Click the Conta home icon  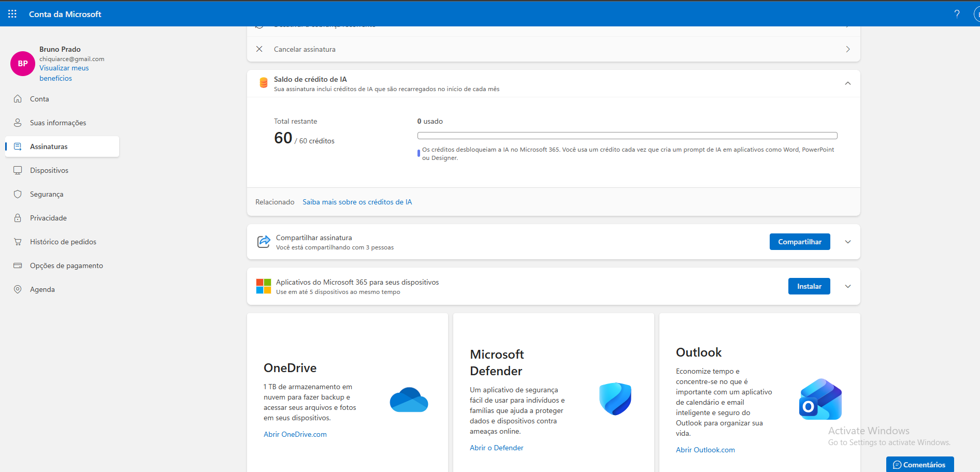pyautogui.click(x=18, y=99)
